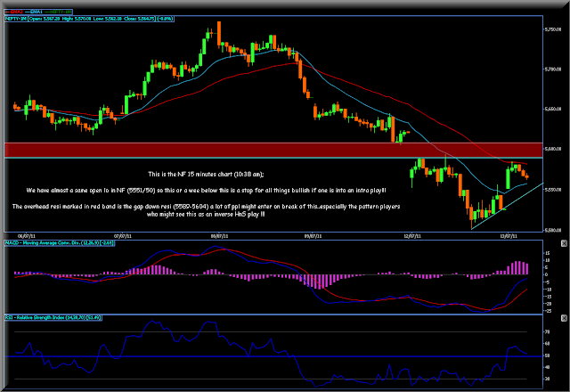570x392 pixels.
Task: Click the tallest orange candle at the peak
Action: click(219, 34)
